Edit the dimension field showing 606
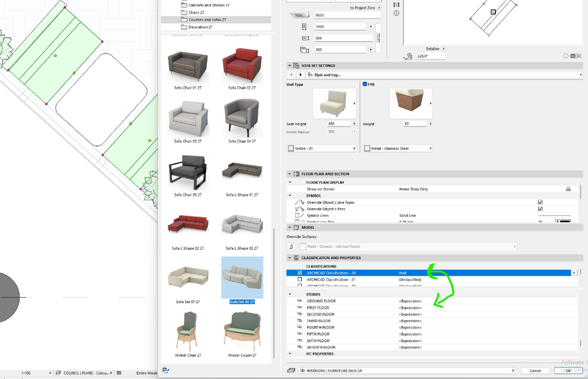The height and width of the screenshot is (379, 588). click(343, 38)
